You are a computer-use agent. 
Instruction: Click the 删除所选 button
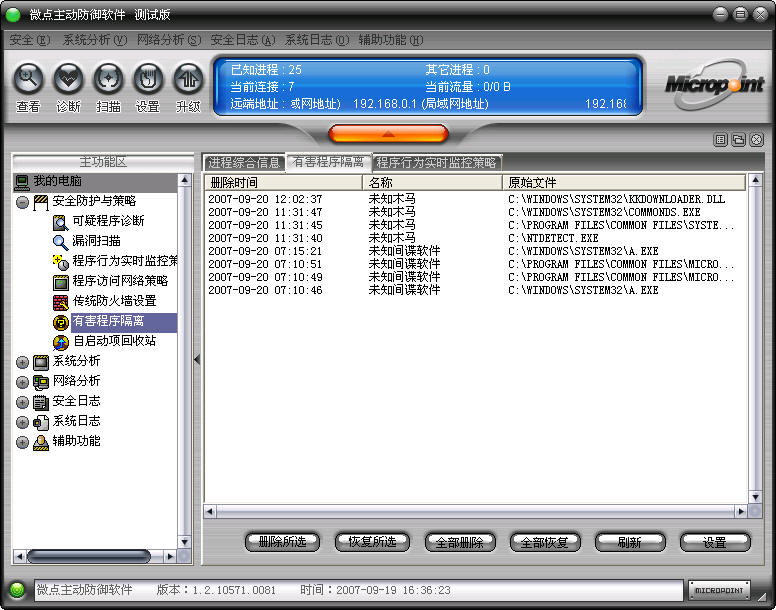pyautogui.click(x=282, y=542)
